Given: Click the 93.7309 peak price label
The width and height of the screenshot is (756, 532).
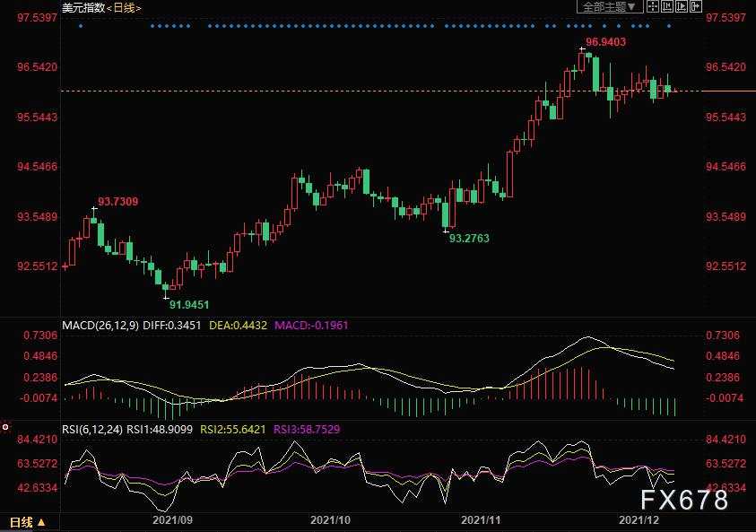Looking at the screenshot, I should coord(118,202).
